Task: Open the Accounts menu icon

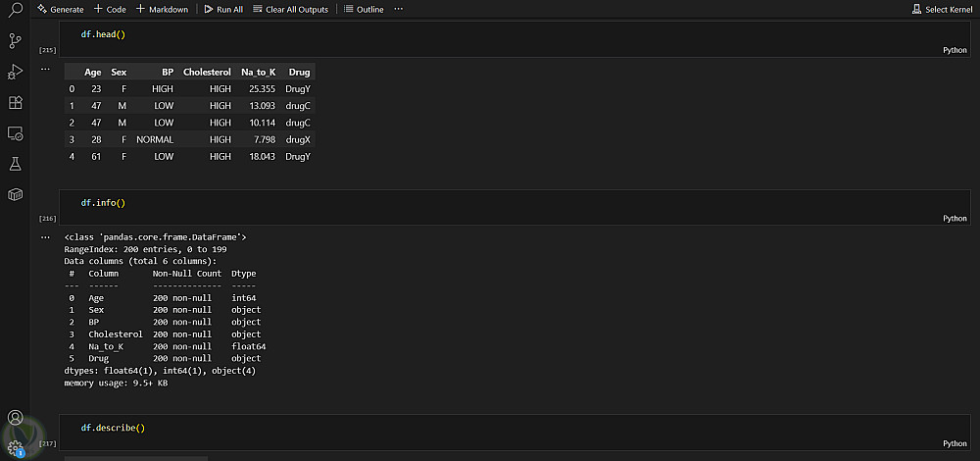Action: [15, 418]
